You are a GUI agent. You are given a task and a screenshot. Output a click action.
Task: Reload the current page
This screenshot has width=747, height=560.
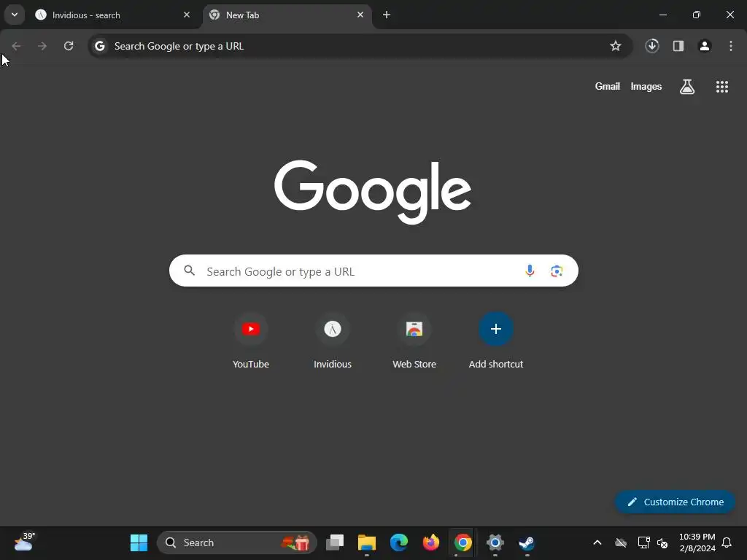[69, 46]
